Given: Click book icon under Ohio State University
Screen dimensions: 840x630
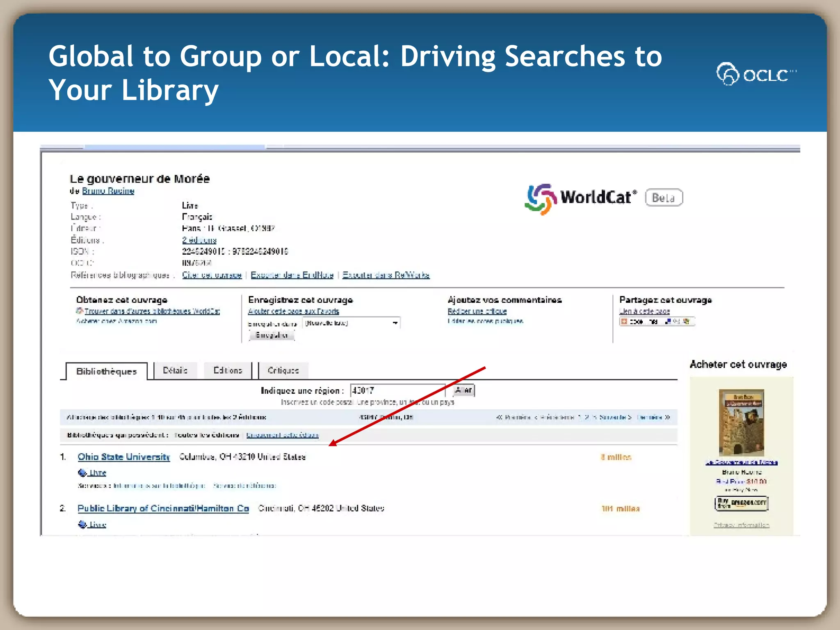Looking at the screenshot, I should [x=82, y=472].
